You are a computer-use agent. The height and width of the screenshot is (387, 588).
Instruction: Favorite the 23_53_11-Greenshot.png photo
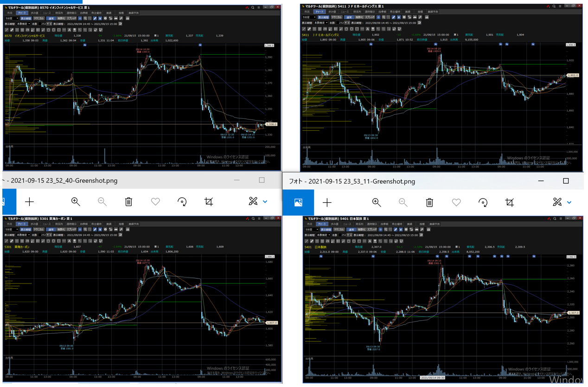pos(456,202)
